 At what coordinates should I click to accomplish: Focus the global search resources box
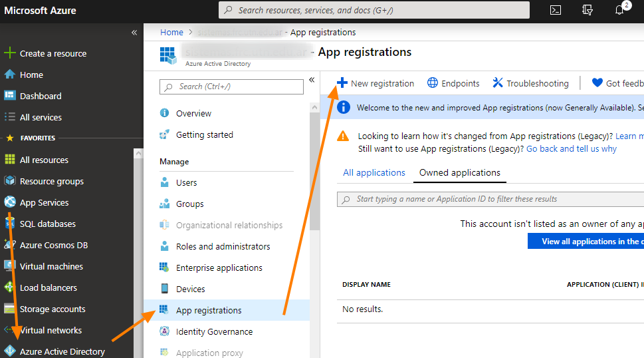(374, 10)
